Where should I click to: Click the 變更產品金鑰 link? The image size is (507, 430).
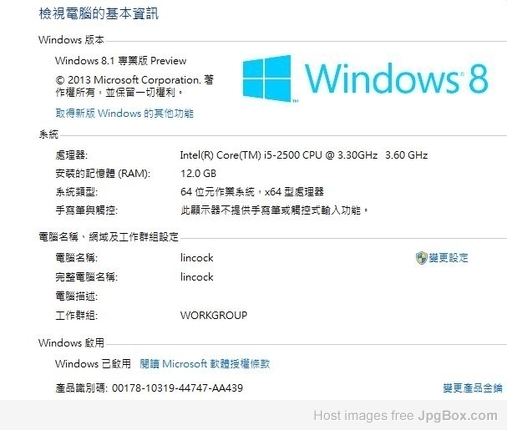click(x=472, y=388)
